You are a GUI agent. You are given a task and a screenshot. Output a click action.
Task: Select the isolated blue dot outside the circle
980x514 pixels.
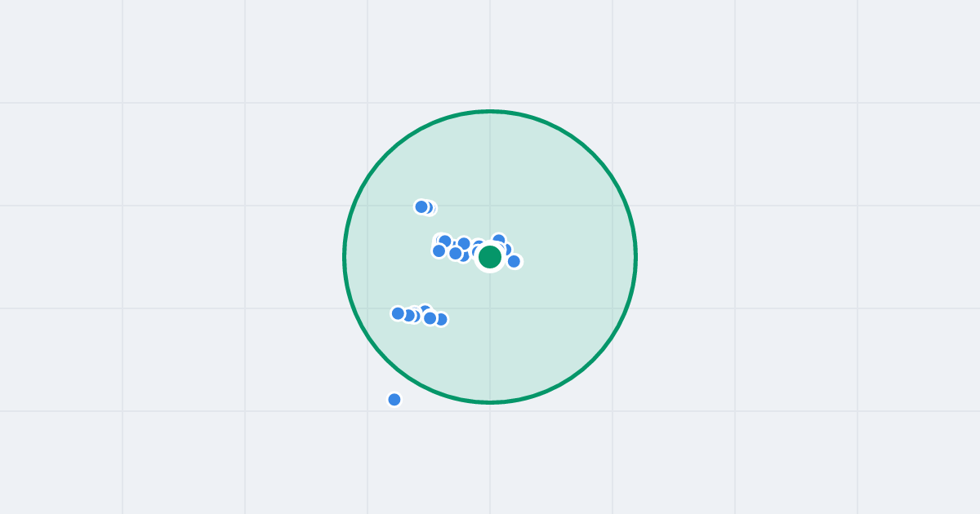pos(394,400)
